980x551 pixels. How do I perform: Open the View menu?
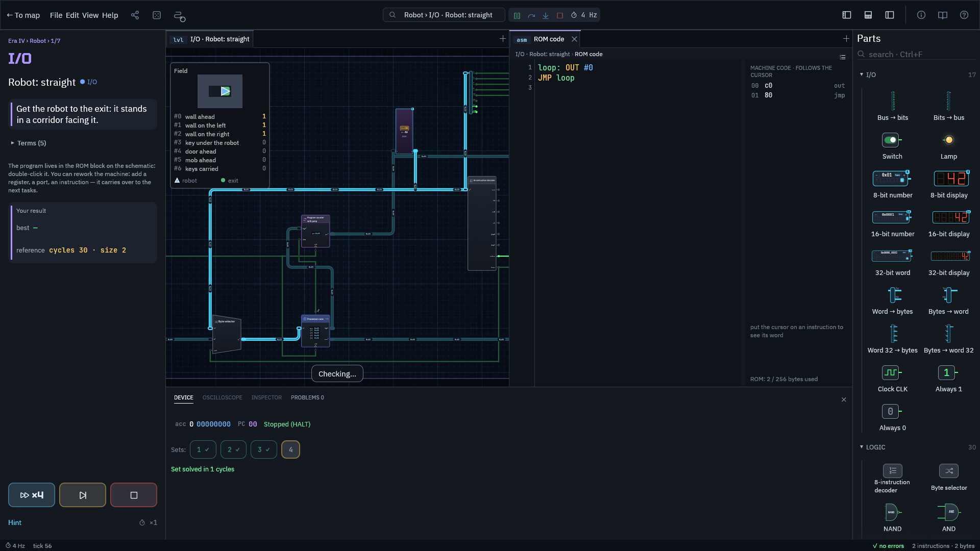click(90, 15)
